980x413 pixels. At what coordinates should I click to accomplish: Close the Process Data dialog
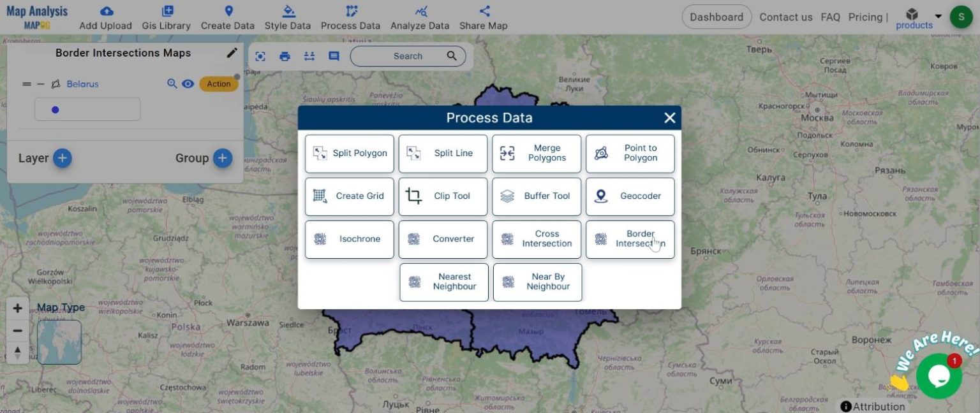click(x=669, y=118)
